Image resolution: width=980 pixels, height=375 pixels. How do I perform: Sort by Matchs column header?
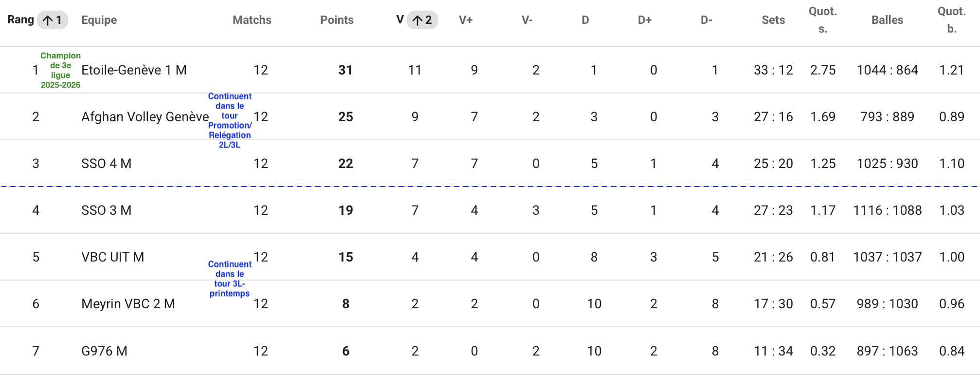pos(252,20)
